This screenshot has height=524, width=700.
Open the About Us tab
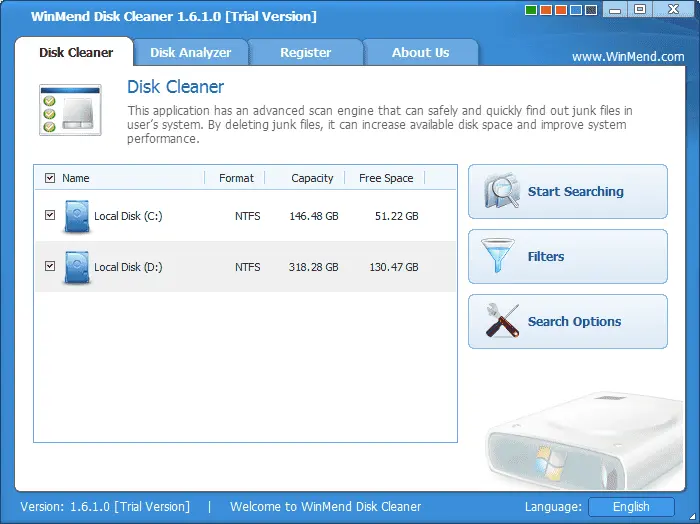pyautogui.click(x=421, y=53)
